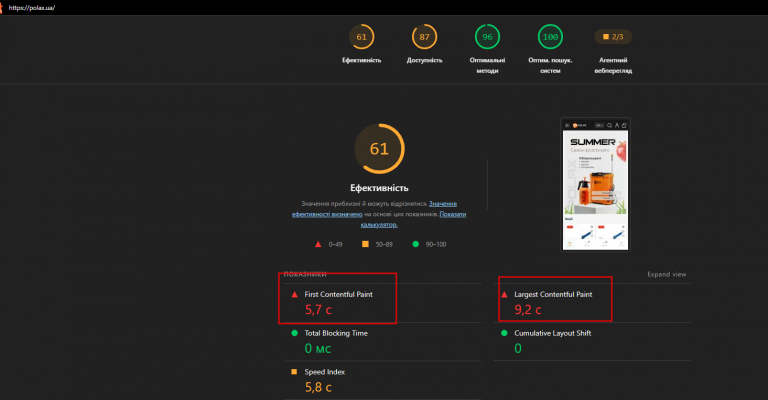The image size is (768, 400).
Task: Click the 0 мс blocking time value
Action: [x=317, y=349]
